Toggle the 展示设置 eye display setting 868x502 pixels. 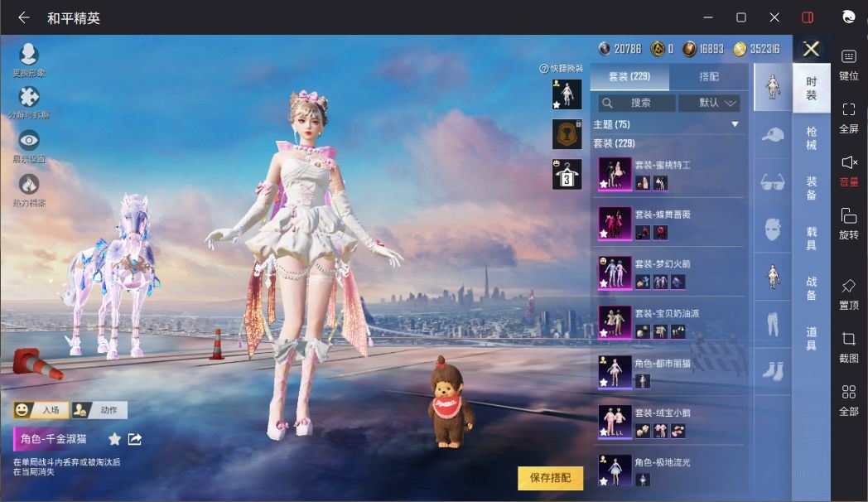click(28, 141)
